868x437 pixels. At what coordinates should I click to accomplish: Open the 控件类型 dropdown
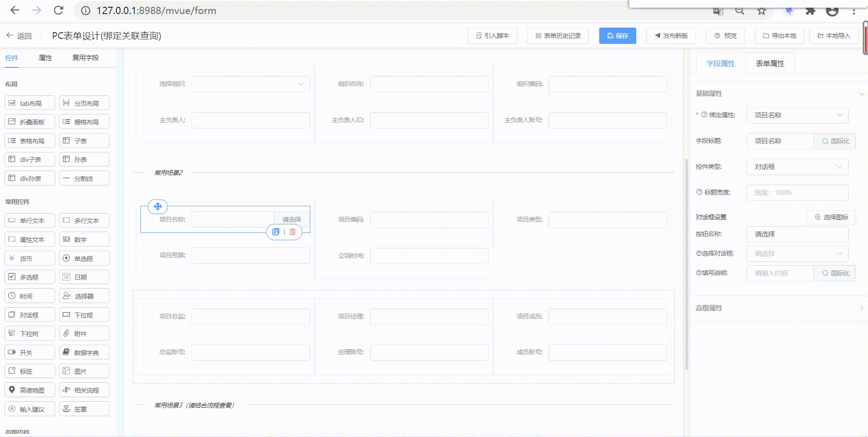point(797,167)
